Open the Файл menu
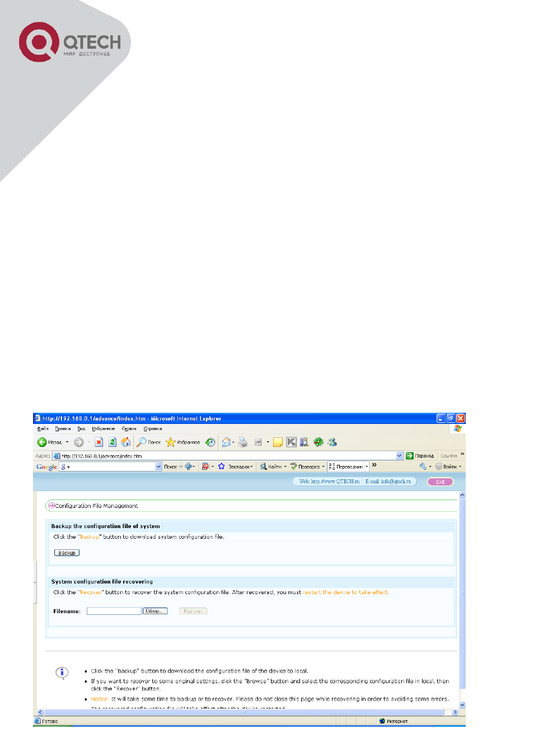 tap(43, 428)
